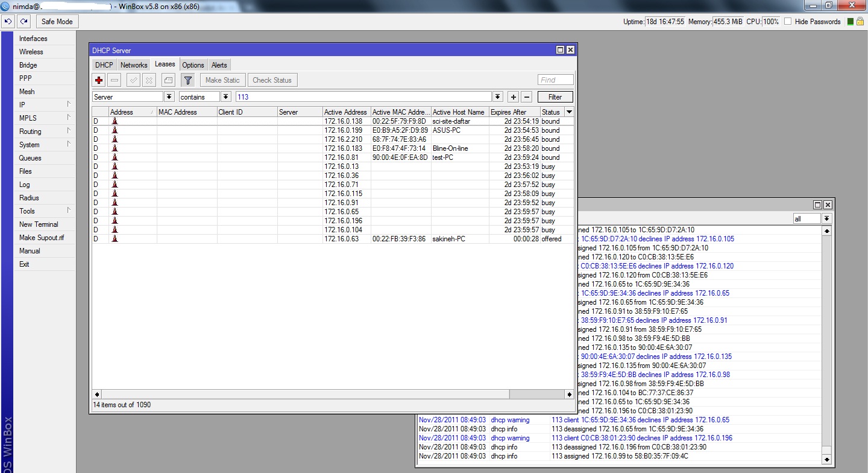Open the Options tab
868x473 pixels.
pyautogui.click(x=193, y=65)
